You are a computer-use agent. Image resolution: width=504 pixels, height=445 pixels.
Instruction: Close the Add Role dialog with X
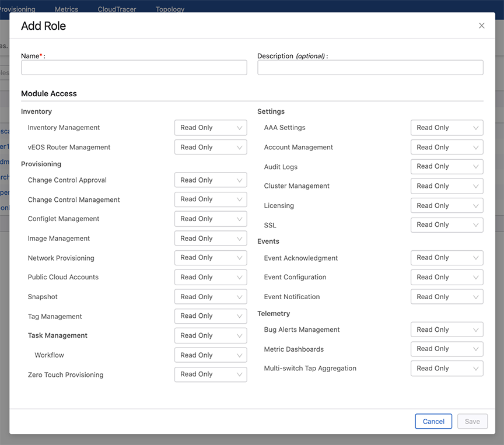coord(481,26)
